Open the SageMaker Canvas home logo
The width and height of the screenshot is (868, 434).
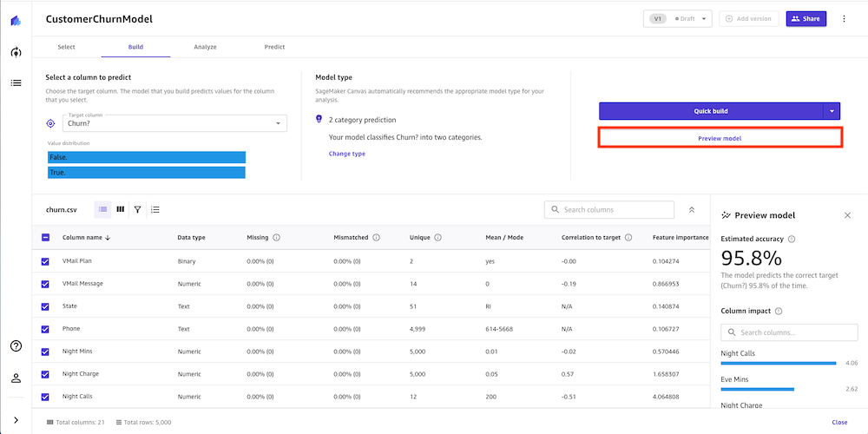pos(16,21)
